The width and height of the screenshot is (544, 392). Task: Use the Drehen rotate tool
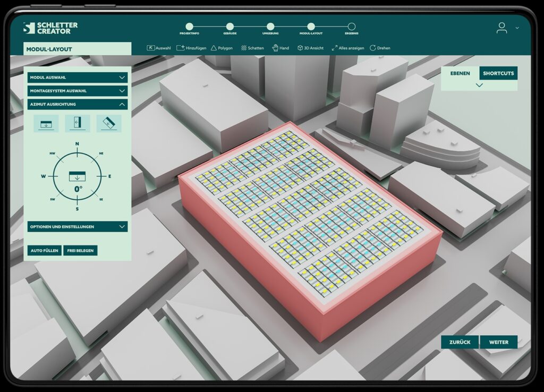380,48
